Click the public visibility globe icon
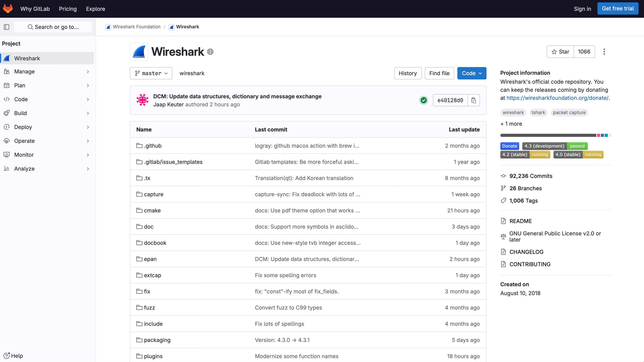This screenshot has height=362, width=644. click(210, 52)
